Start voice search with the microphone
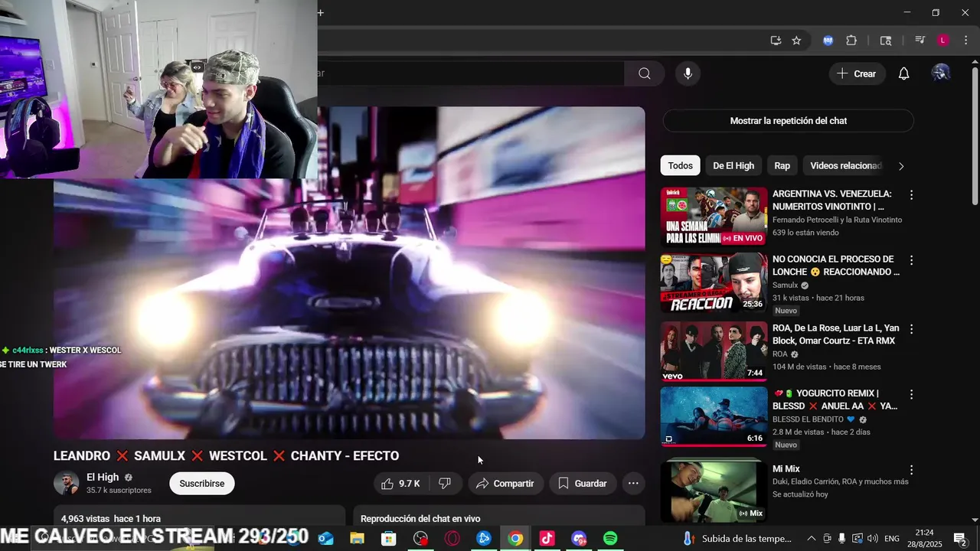 tap(688, 73)
